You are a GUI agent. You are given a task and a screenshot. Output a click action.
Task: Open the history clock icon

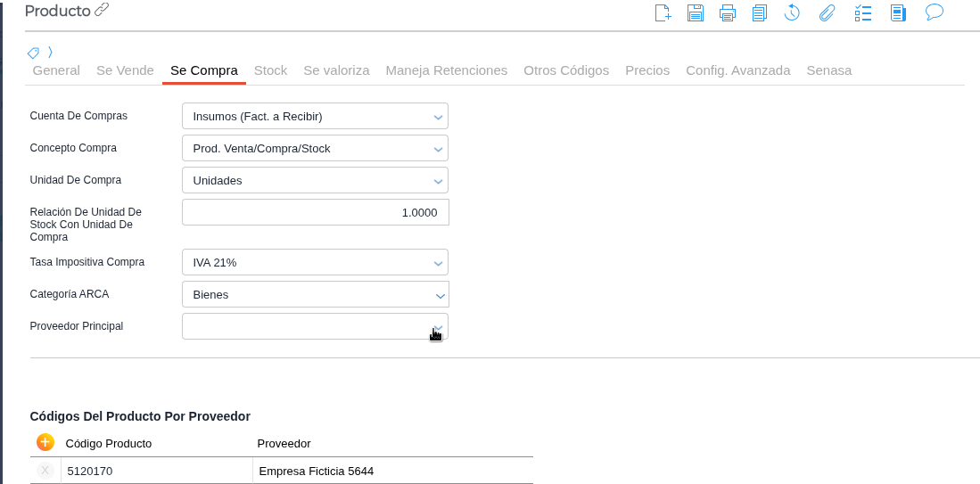coord(792,12)
